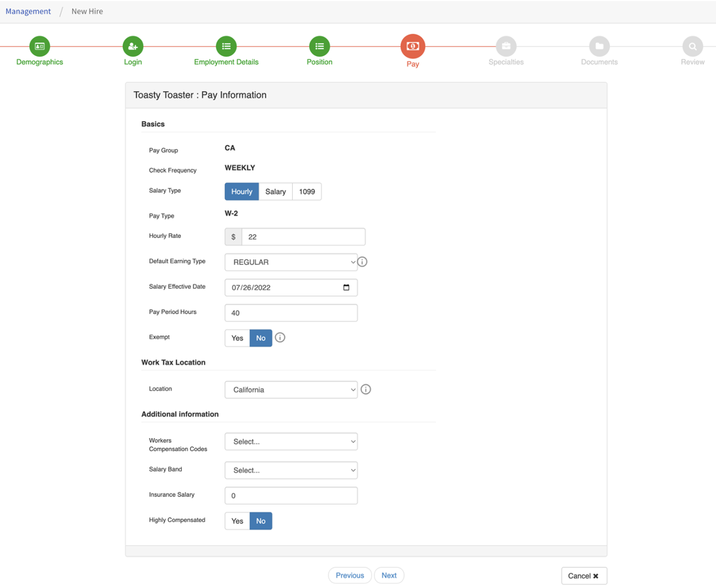Select the 1099 salary type option
The height and width of the screenshot is (588, 716).
[x=306, y=191]
